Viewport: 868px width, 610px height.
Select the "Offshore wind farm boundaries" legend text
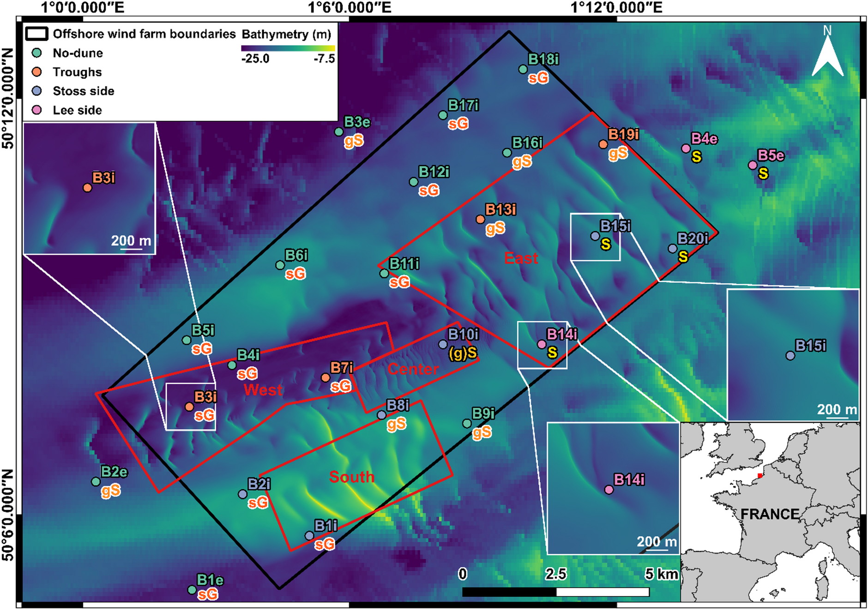[145, 34]
